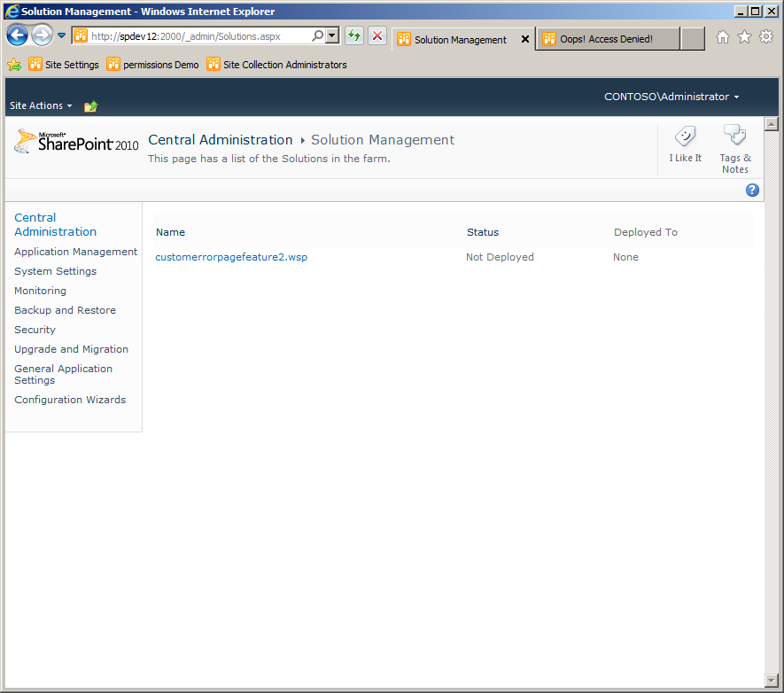Open General Application Settings link

[x=64, y=374]
